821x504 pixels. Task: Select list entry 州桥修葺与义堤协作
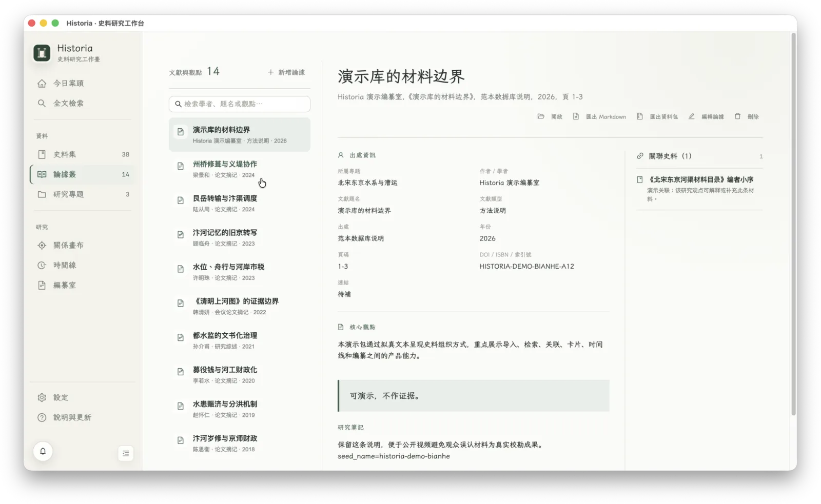click(x=240, y=169)
